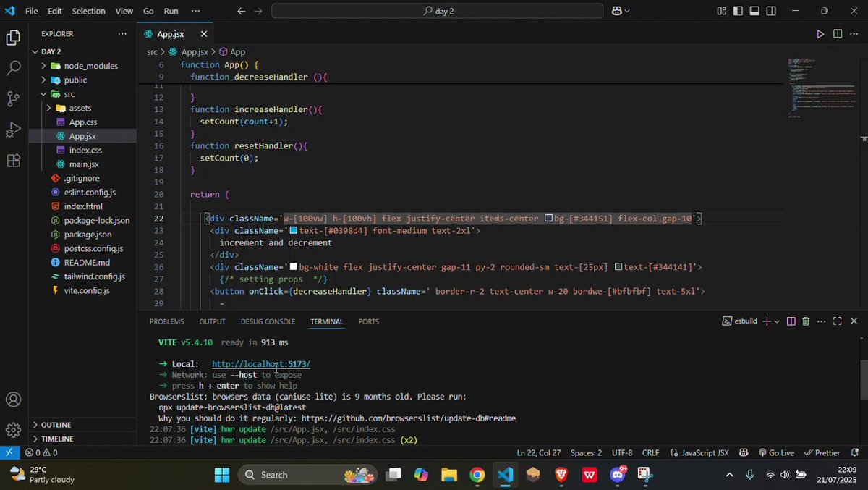Open terminal panel more actions ellipsis
This screenshot has width=868, height=490.
coord(821,321)
